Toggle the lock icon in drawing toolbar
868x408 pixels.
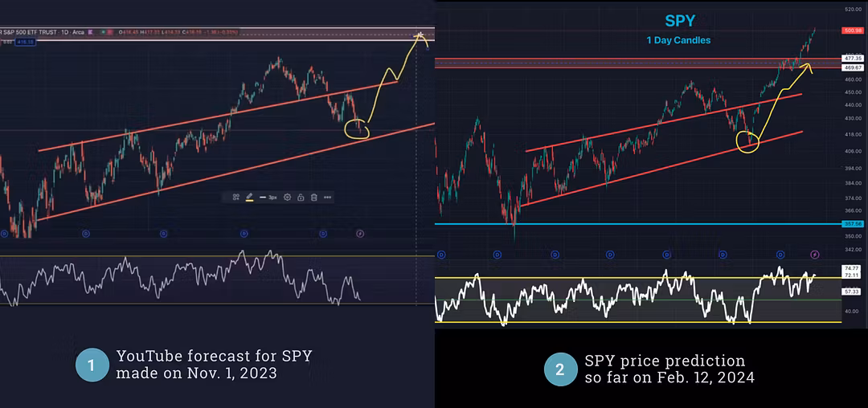[300, 197]
